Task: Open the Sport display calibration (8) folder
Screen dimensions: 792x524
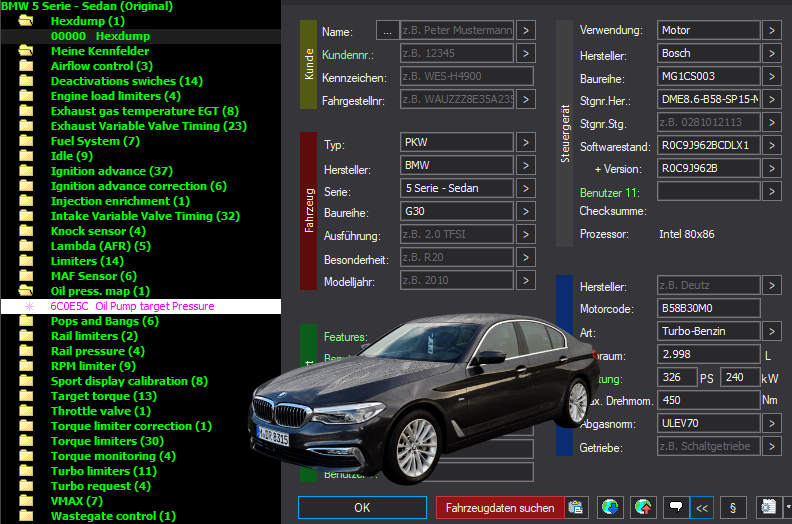Action: [x=129, y=381]
